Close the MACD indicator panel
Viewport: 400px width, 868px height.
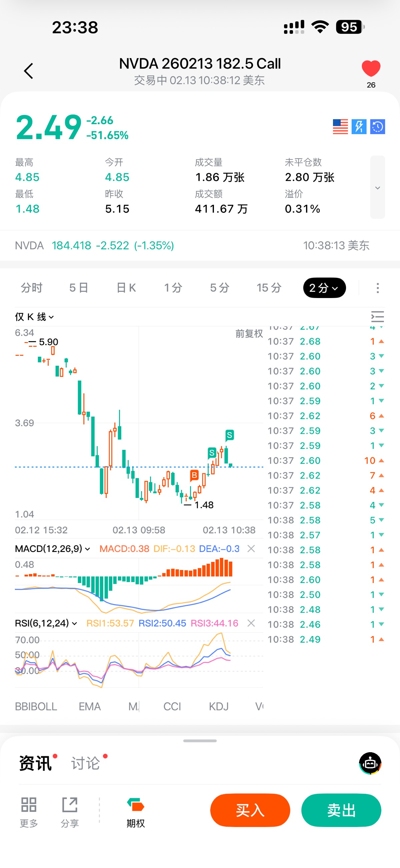251,549
